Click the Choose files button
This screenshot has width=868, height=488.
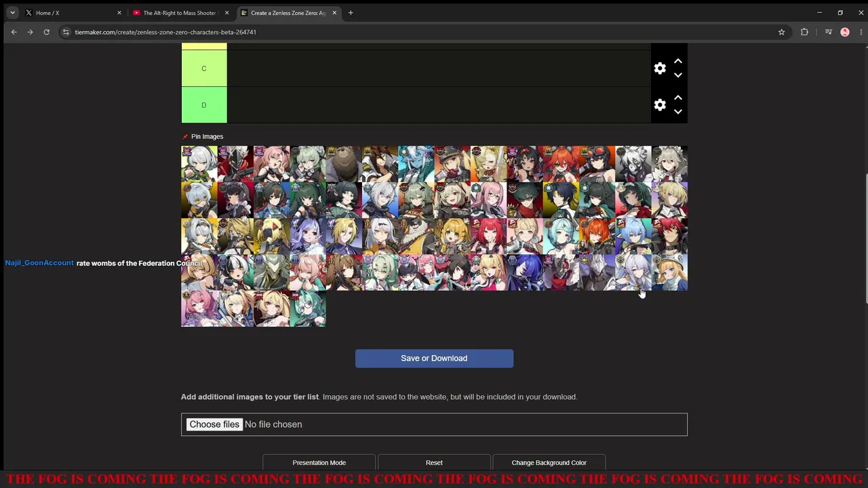click(x=214, y=424)
